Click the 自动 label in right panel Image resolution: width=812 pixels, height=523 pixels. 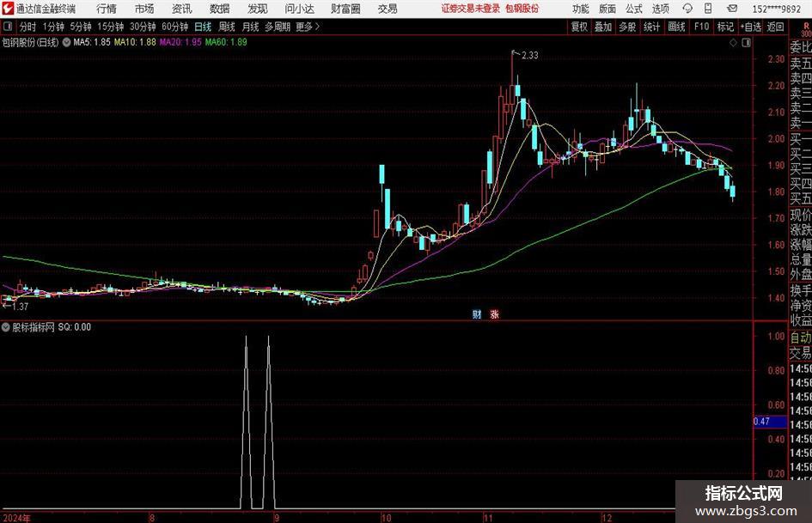click(x=801, y=338)
